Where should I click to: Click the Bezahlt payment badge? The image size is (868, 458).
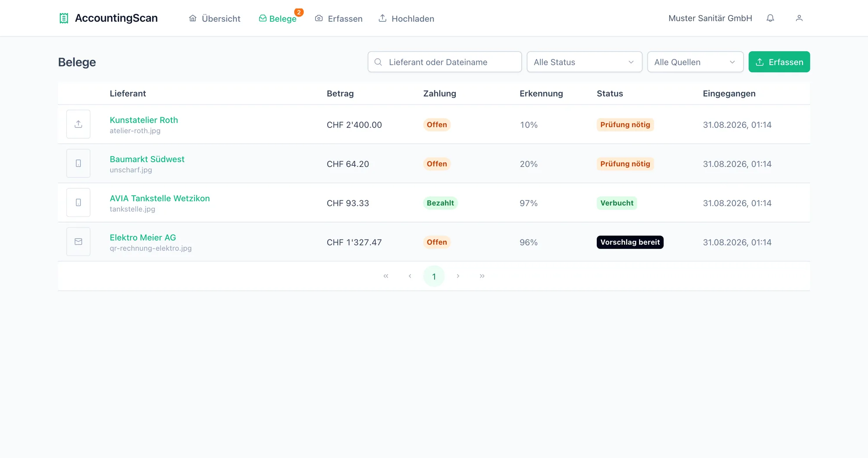440,203
